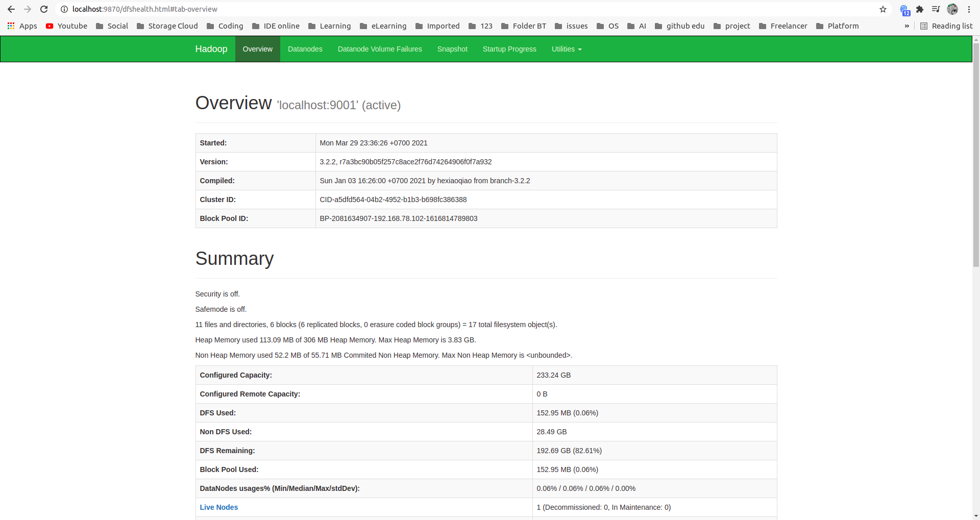Screen dimensions: 980x520
Task: Open the Platform bookmark folder
Action: coord(838,26)
